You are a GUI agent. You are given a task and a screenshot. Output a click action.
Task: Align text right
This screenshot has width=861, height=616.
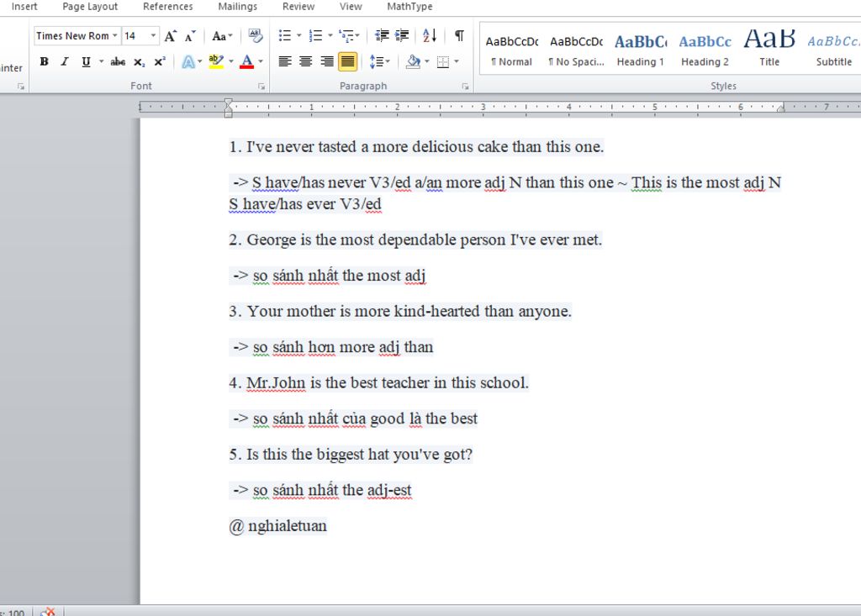tap(327, 61)
